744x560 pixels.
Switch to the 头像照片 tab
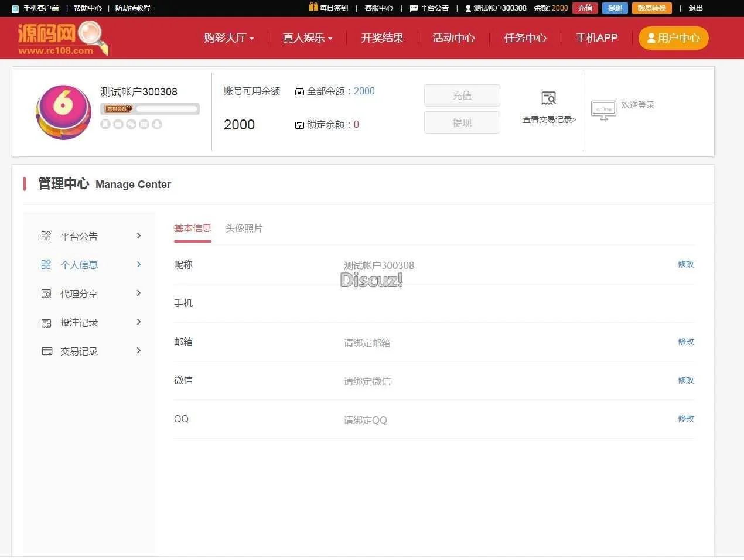click(244, 228)
